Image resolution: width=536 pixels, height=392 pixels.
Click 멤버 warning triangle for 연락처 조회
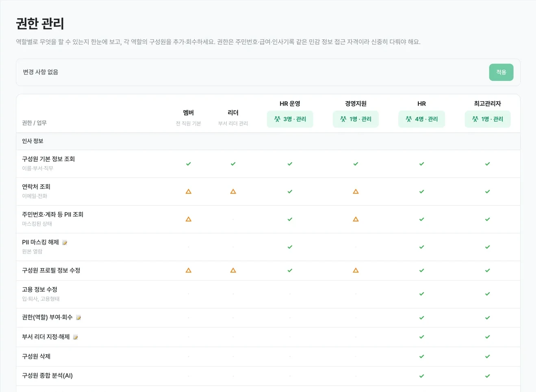click(189, 191)
